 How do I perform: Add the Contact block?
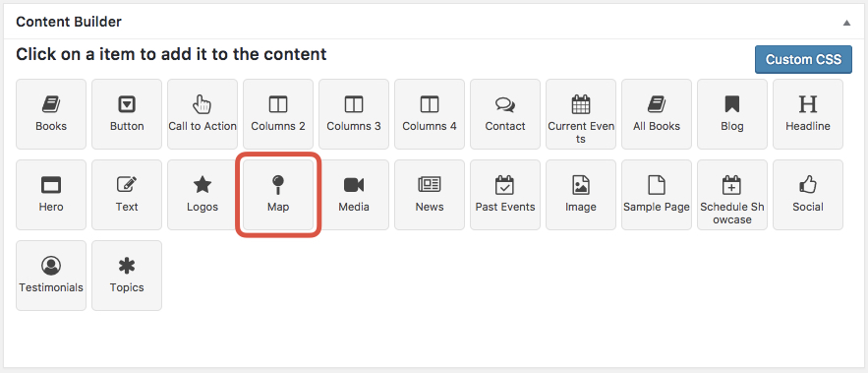(x=505, y=114)
